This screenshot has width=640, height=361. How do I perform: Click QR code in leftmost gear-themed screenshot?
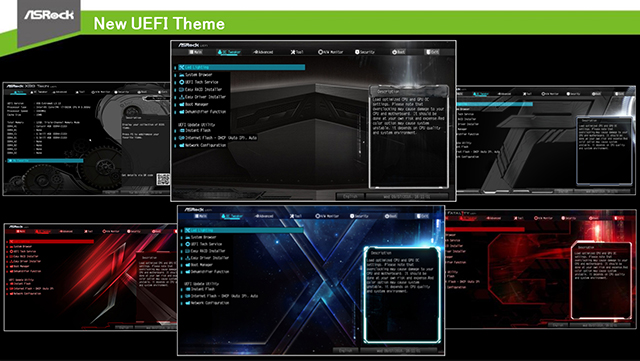[163, 179]
